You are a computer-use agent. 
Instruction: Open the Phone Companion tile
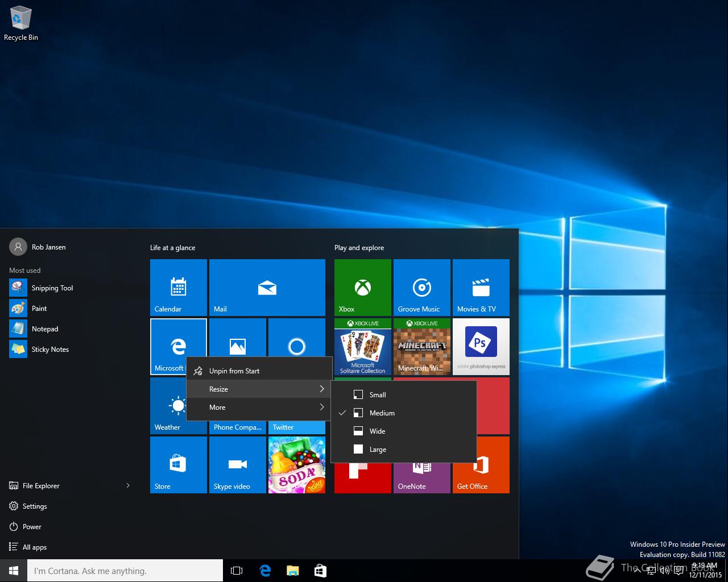coord(238,427)
